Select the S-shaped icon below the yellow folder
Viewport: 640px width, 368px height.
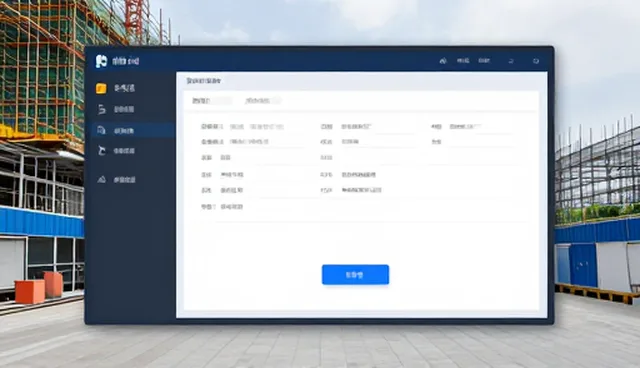coord(102,109)
